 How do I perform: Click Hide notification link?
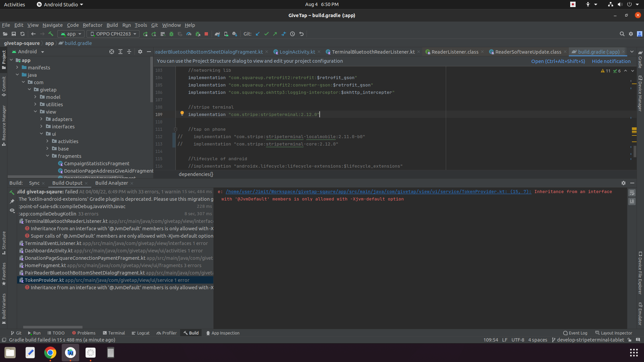point(611,61)
